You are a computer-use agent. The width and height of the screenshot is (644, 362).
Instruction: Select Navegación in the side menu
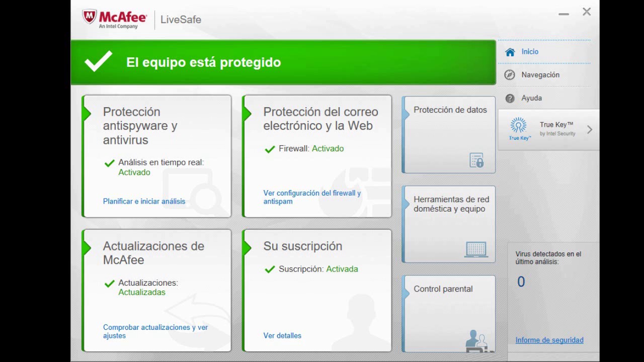coord(544,75)
